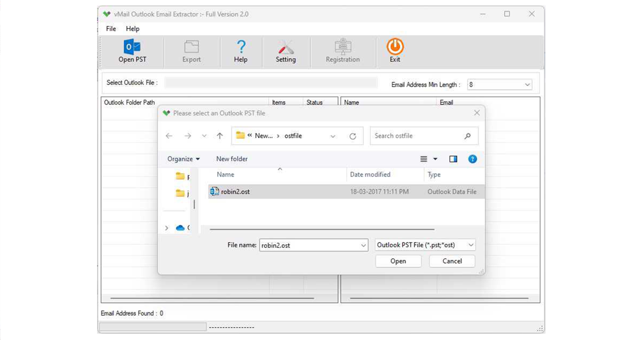Toggle the preview pane icon
This screenshot has height=340, width=644.
[x=453, y=159]
